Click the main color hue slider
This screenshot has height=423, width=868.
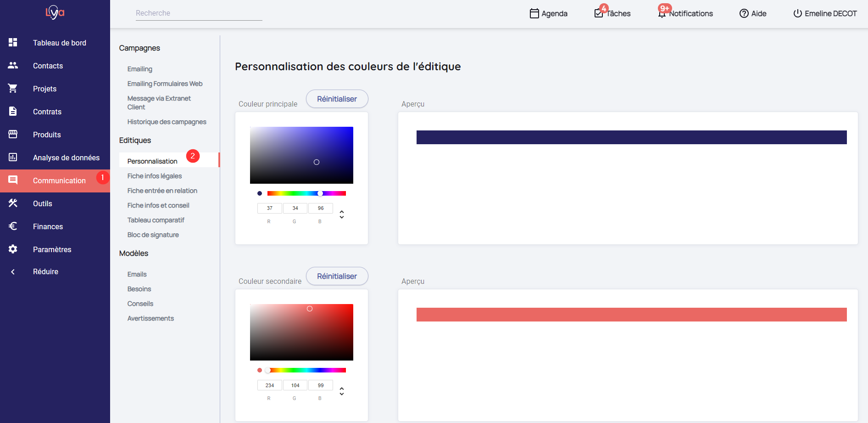point(306,193)
